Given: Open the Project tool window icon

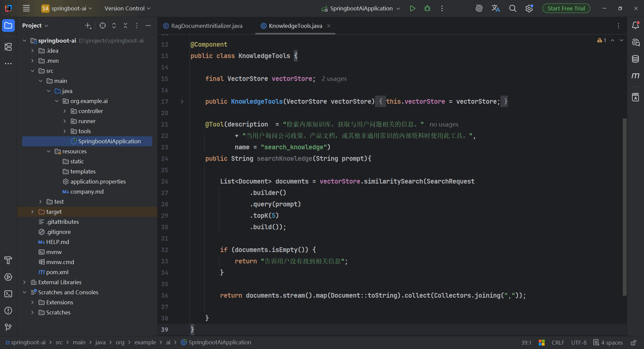Looking at the screenshot, I should (x=8, y=26).
